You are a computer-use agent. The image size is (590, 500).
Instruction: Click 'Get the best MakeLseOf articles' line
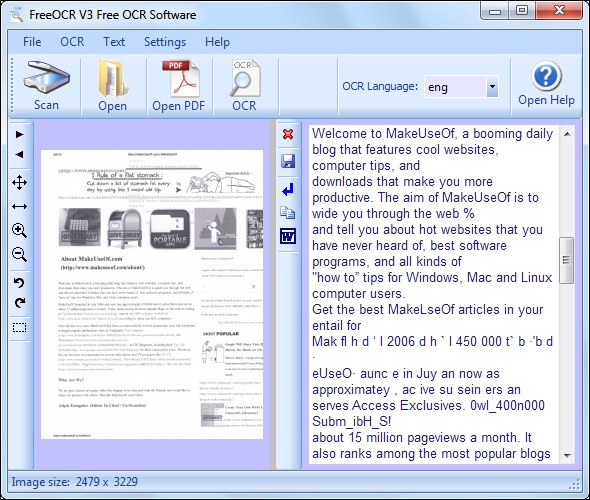427,310
